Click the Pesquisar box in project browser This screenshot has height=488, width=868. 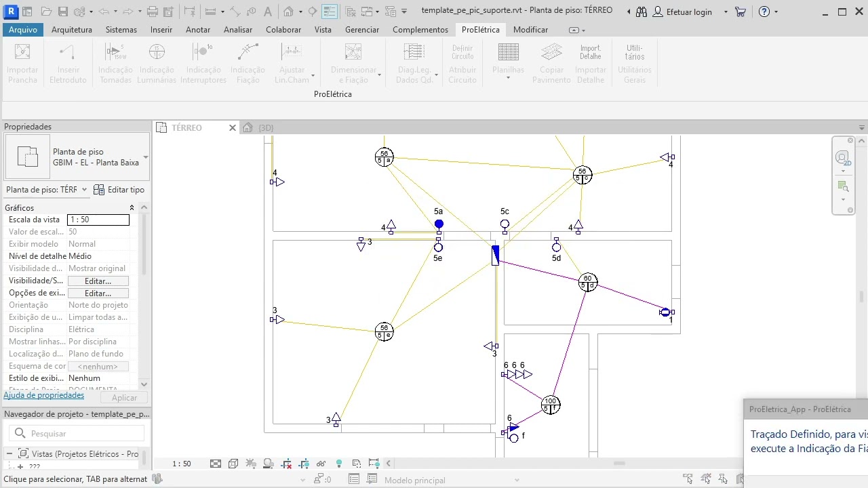click(x=77, y=433)
